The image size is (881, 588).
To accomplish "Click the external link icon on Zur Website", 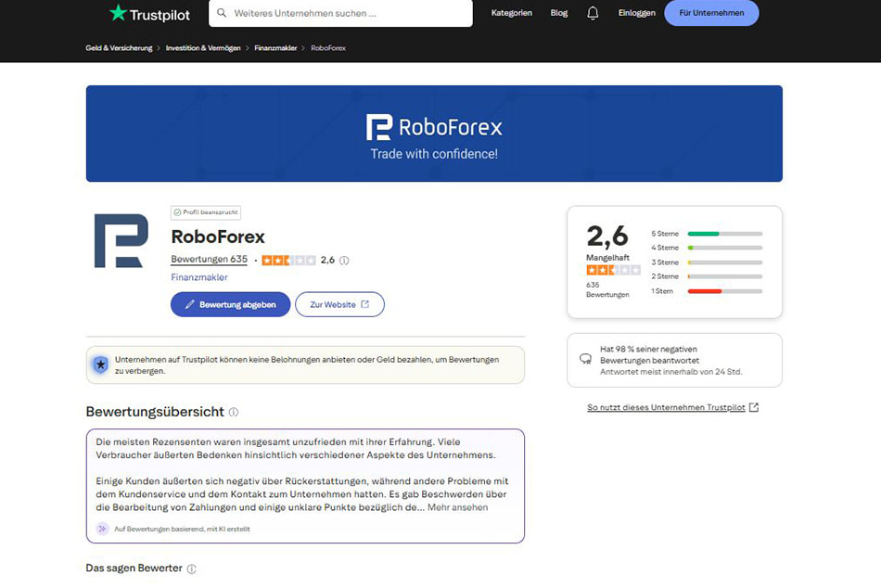I will 365,304.
